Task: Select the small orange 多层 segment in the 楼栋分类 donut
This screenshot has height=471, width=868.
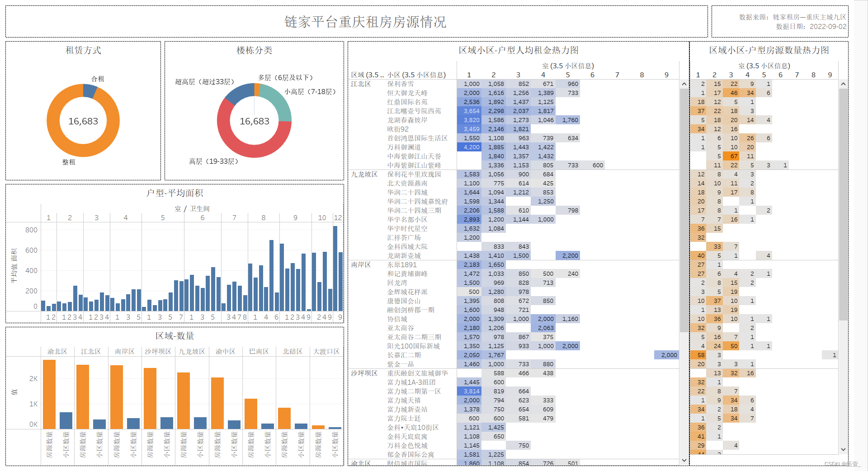Action: click(x=257, y=89)
